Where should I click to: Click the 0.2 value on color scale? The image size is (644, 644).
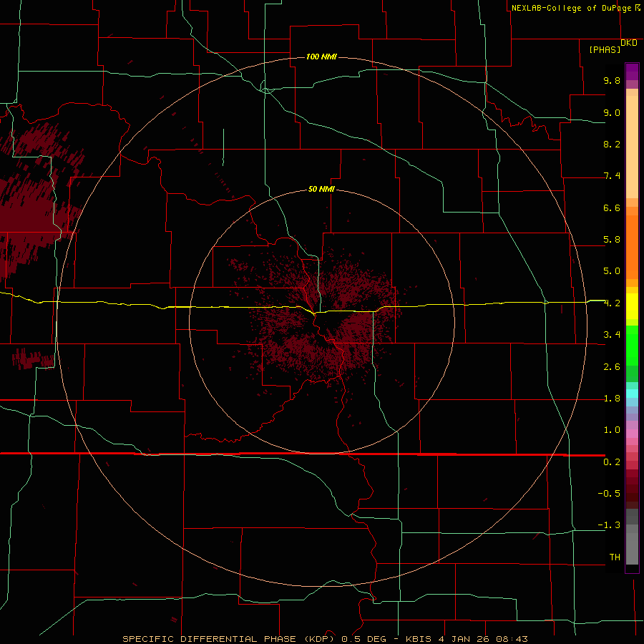[x=612, y=462]
